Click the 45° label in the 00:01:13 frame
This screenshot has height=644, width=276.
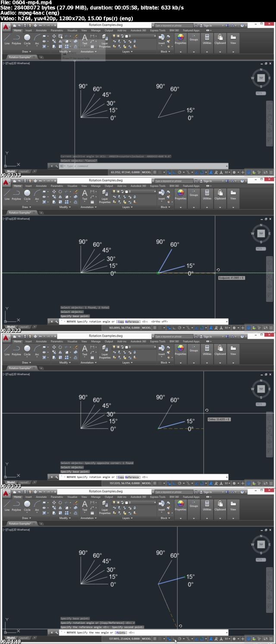click(x=107, y=94)
